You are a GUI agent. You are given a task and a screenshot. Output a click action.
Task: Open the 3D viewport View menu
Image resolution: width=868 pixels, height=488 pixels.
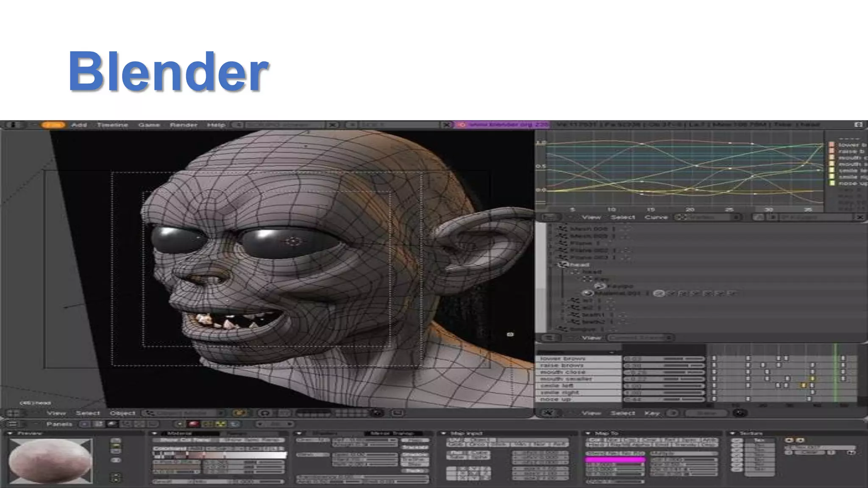tap(56, 413)
